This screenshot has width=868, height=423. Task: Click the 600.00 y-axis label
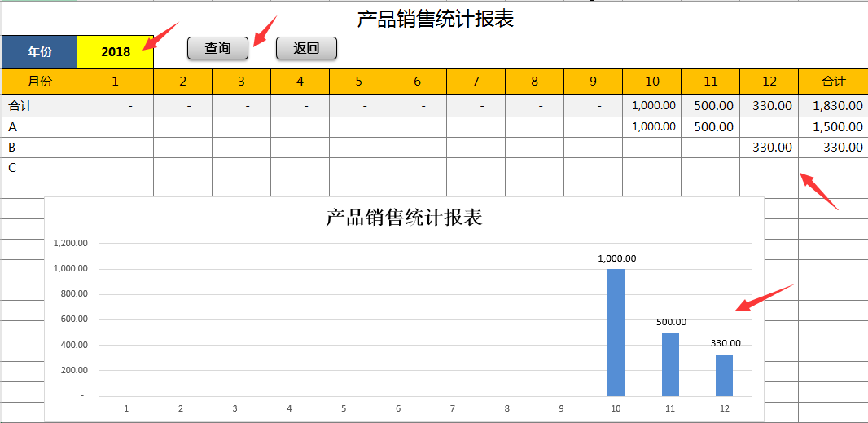click(74, 319)
